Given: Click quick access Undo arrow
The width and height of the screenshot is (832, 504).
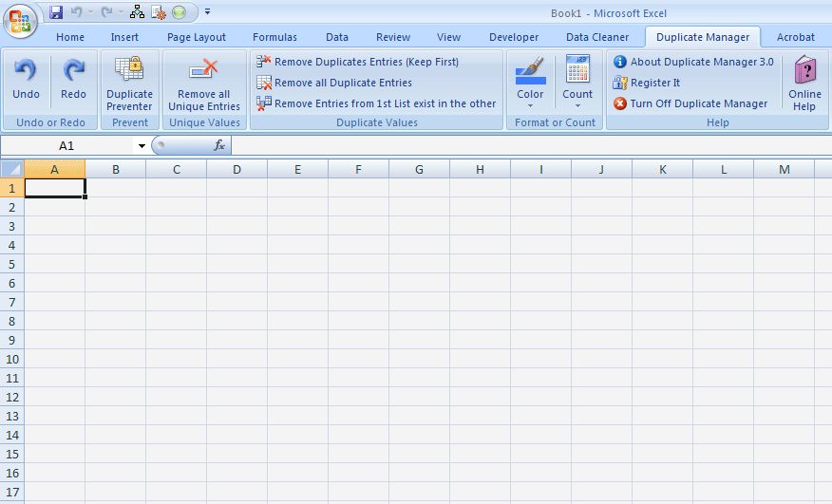Looking at the screenshot, I should 76,12.
